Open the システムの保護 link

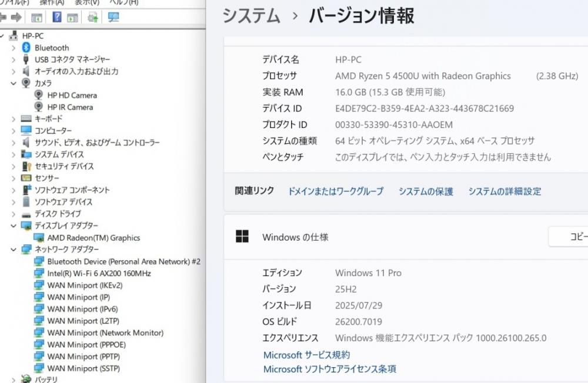tap(426, 192)
